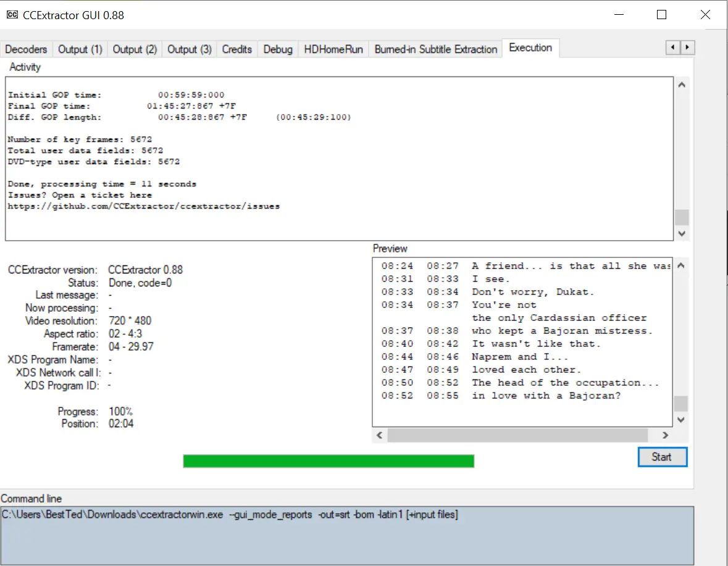Click Activity log scroll down arrow
This screenshot has width=728, height=566.
(x=682, y=234)
